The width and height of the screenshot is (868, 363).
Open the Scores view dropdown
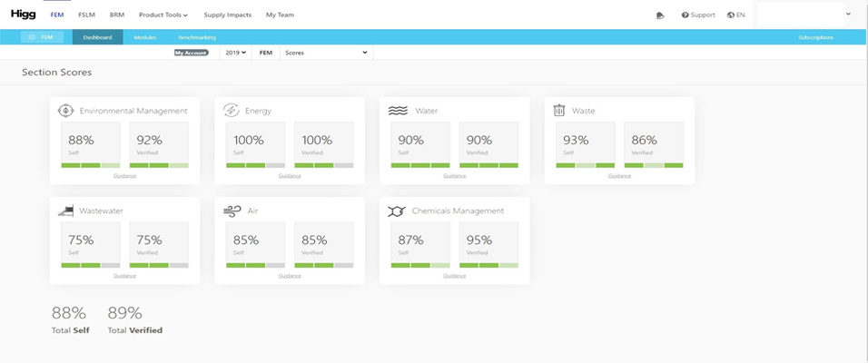(326, 53)
